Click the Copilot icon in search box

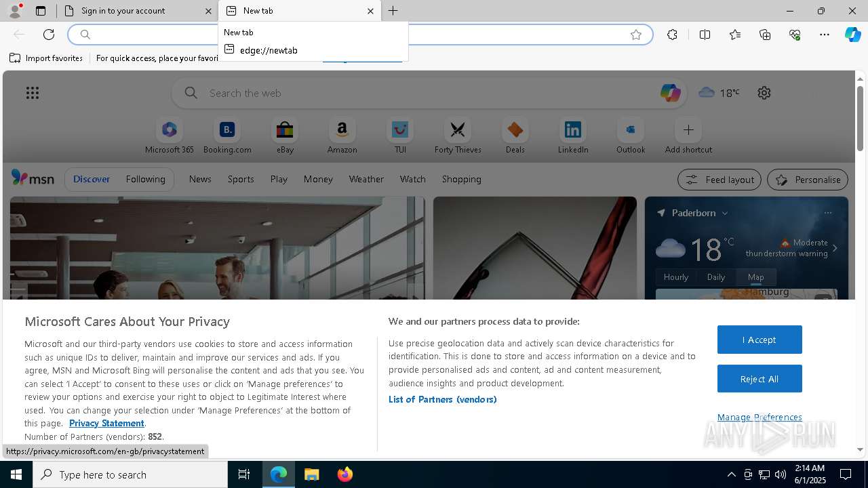670,93
